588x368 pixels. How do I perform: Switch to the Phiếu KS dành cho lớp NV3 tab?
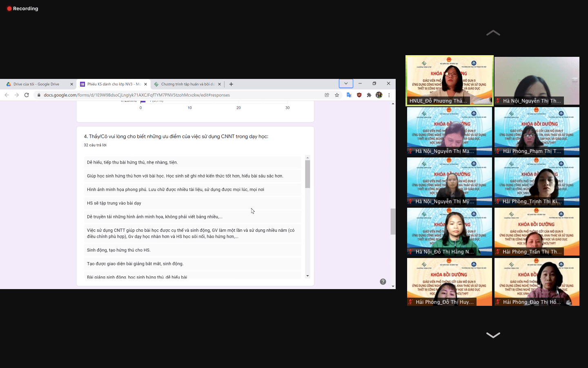114,84
